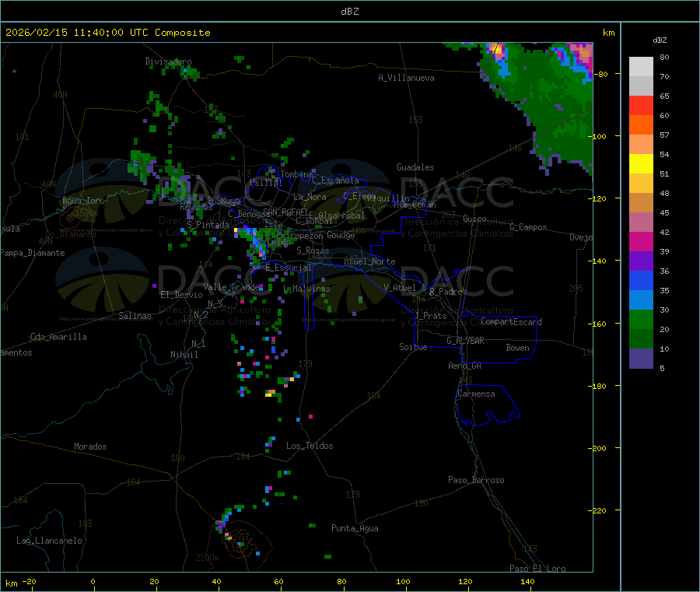Click the Morados label
The width and height of the screenshot is (700, 592).
point(90,447)
